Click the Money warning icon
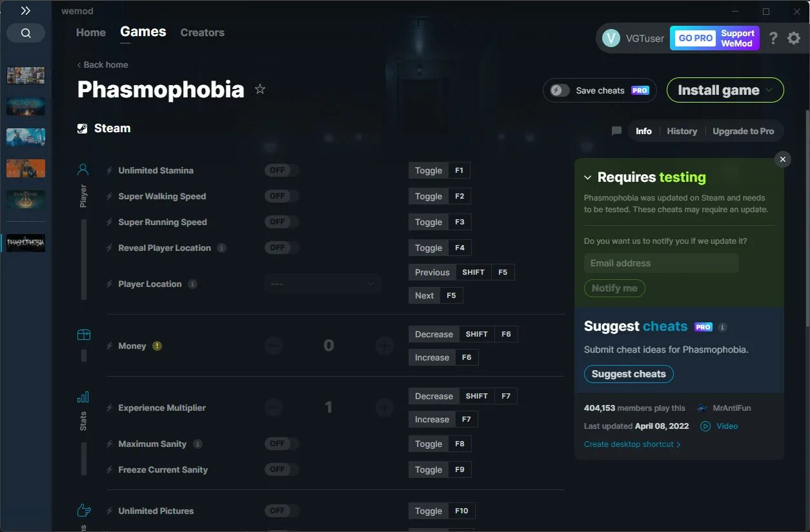Image resolution: width=810 pixels, height=532 pixels. tap(157, 346)
